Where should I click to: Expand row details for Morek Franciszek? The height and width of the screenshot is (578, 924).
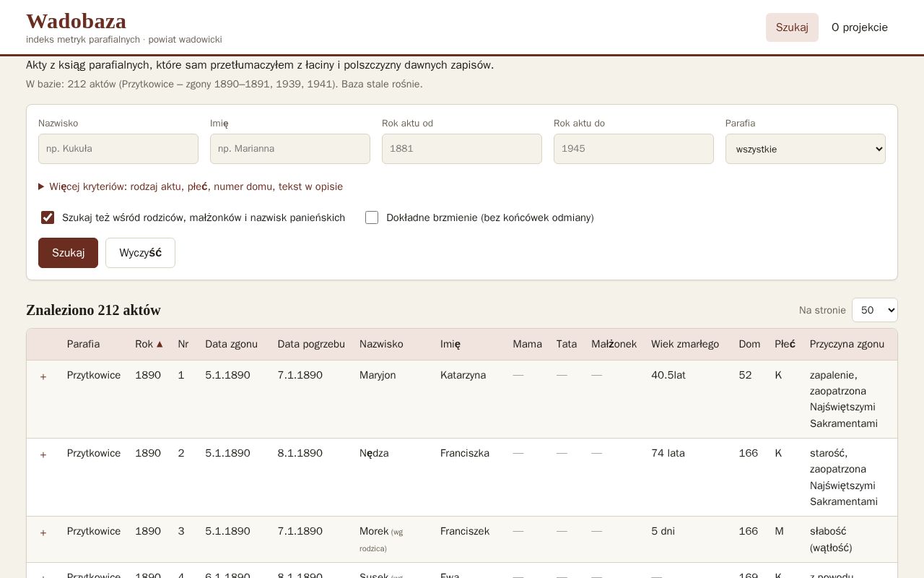tap(43, 532)
